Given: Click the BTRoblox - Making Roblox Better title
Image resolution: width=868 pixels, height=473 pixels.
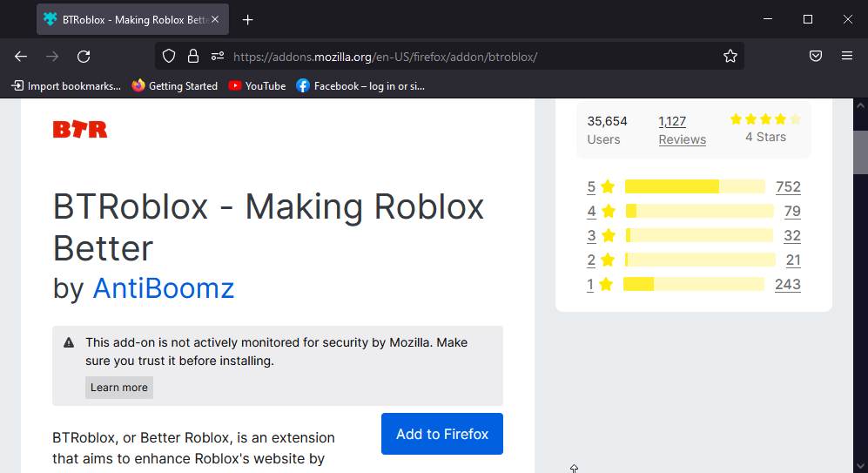Looking at the screenshot, I should (x=268, y=227).
